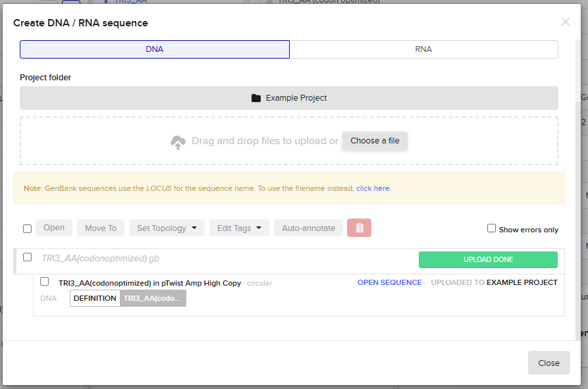This screenshot has width=588, height=389.
Task: Follow the 'click here' filename link
Action: click(373, 188)
